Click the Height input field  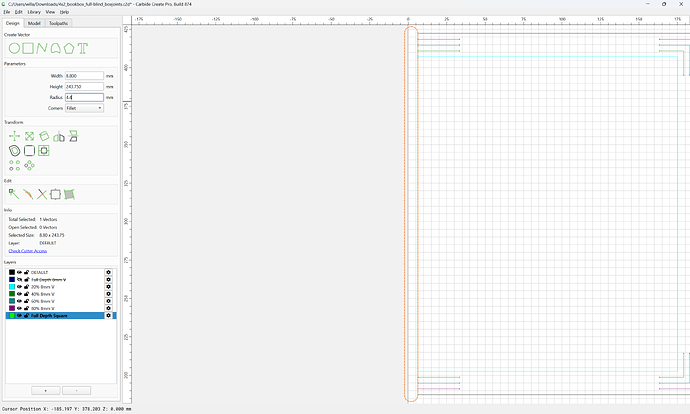pyautogui.click(x=84, y=87)
